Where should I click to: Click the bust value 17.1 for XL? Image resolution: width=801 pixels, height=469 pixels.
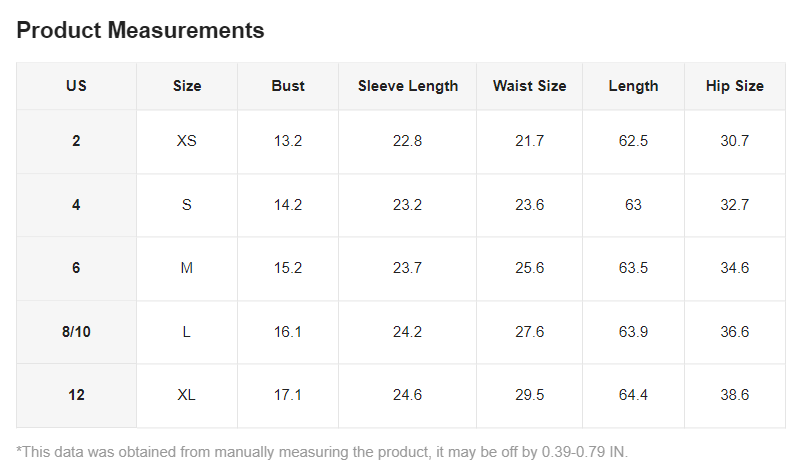tap(288, 395)
